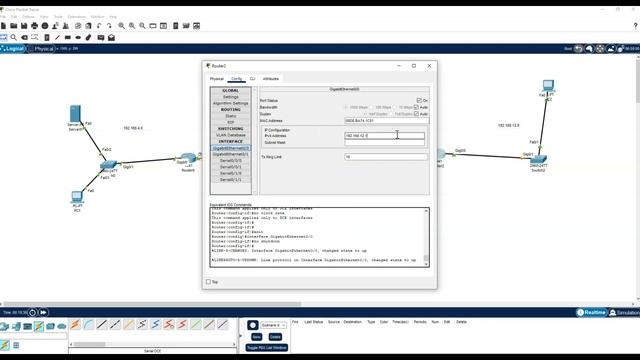Select Serial0/0/0 interface in sidebar
Screen dimensions: 640x360
click(x=231, y=160)
